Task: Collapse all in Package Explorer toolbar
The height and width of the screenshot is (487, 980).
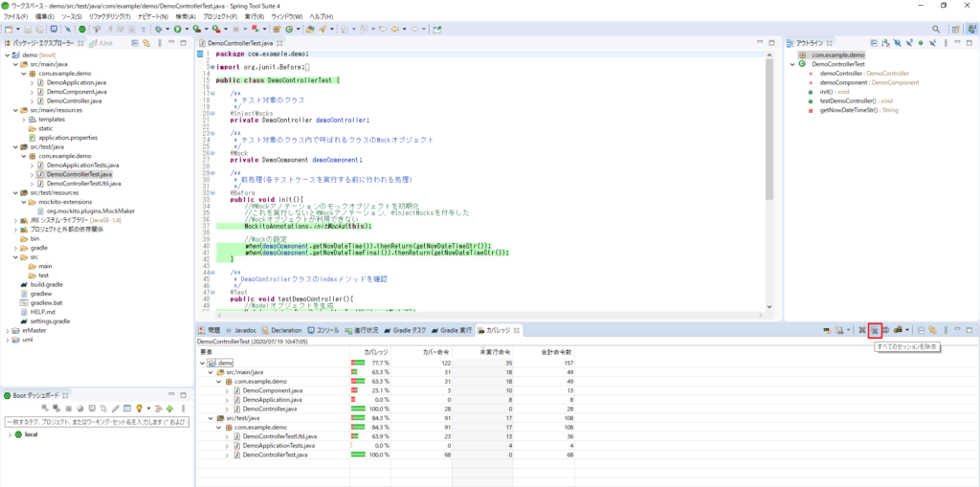Action: pyautogui.click(x=134, y=43)
